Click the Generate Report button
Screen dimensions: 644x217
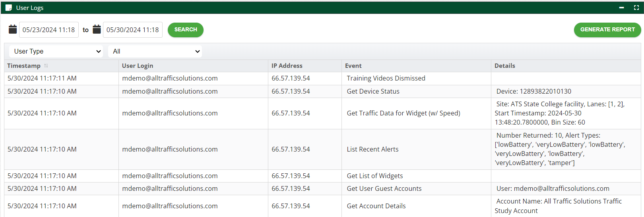click(607, 30)
